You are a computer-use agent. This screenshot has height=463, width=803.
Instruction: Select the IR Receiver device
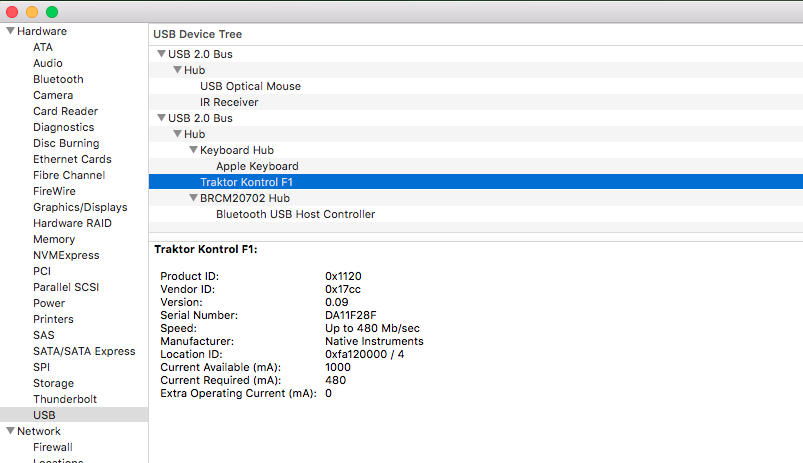(229, 102)
